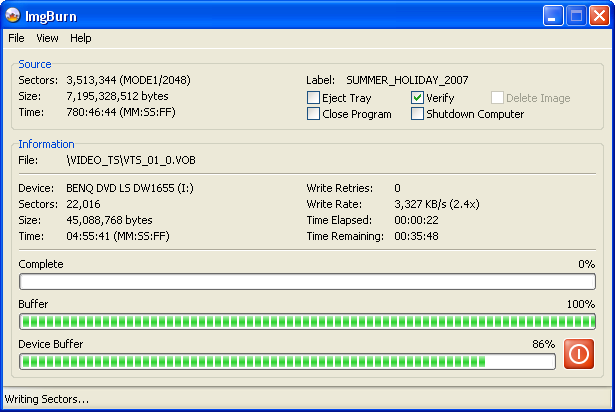The width and height of the screenshot is (615, 412).
Task: Click source sectors 3,513,344 (MODE1/2048)
Action: [128, 80]
